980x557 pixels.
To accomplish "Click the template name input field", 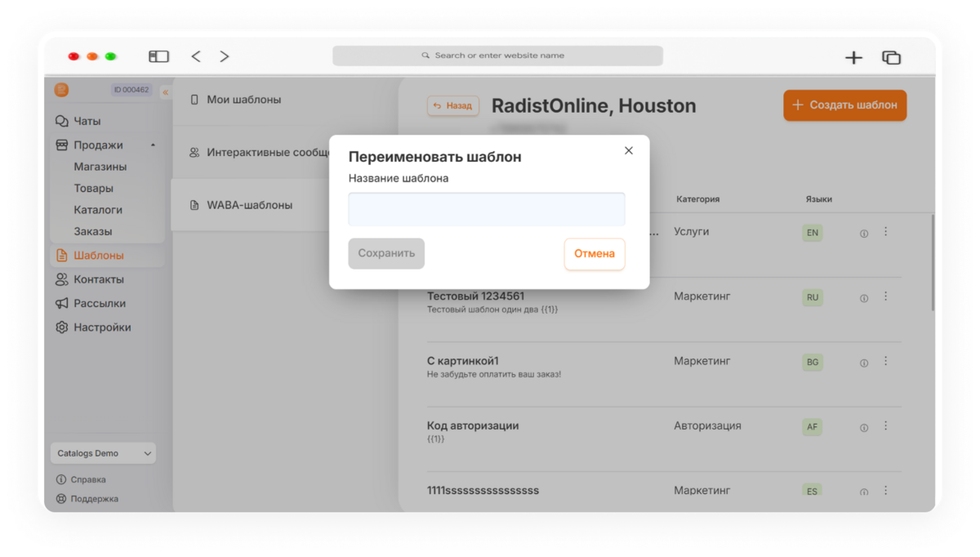I will tap(487, 209).
